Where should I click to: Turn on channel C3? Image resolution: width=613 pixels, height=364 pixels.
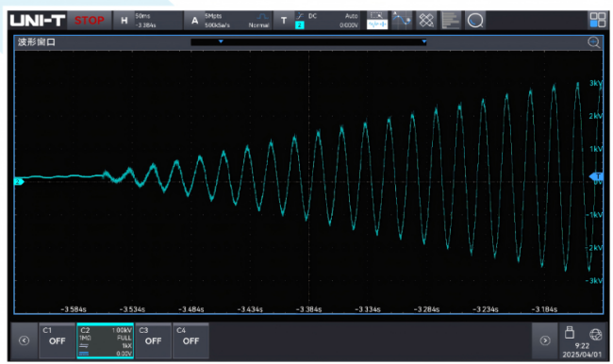pos(153,340)
